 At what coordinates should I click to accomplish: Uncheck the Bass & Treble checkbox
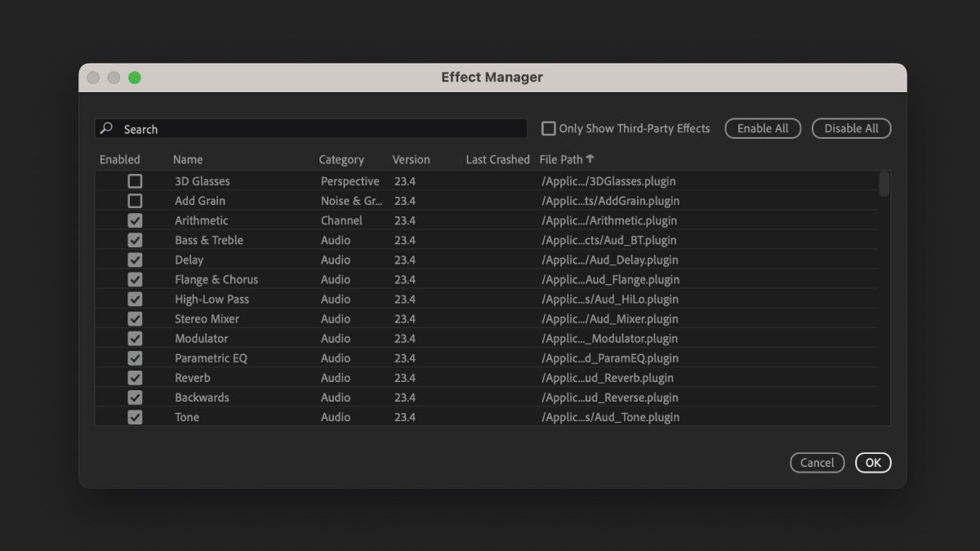click(x=135, y=239)
